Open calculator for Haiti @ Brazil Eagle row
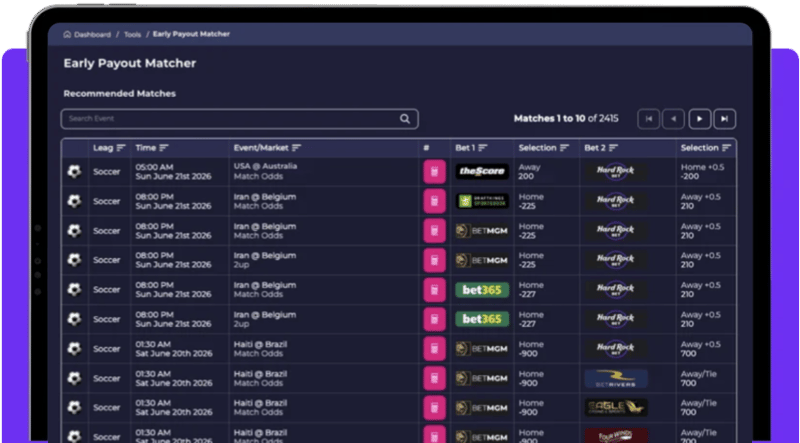This screenshot has width=800, height=443. (434, 408)
